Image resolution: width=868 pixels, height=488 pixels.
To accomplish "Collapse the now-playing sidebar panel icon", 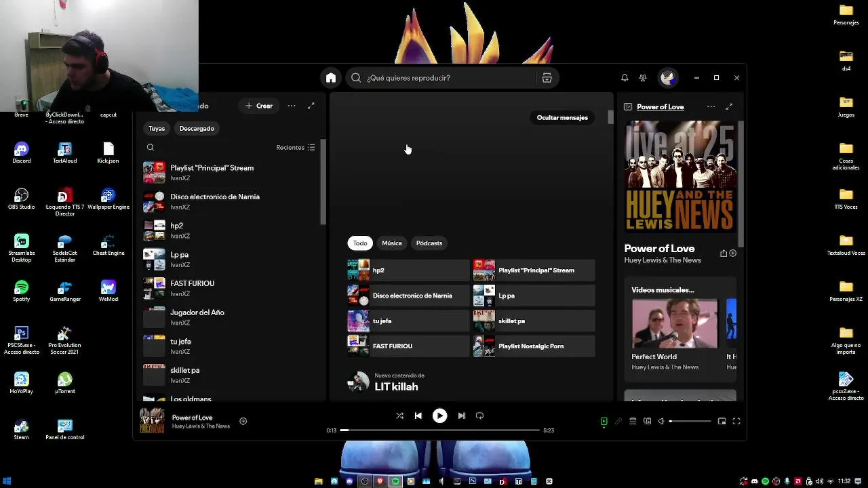I will point(628,106).
